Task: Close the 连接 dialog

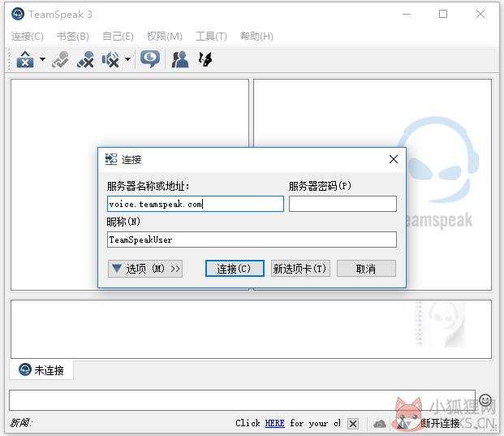Action: coord(394,159)
